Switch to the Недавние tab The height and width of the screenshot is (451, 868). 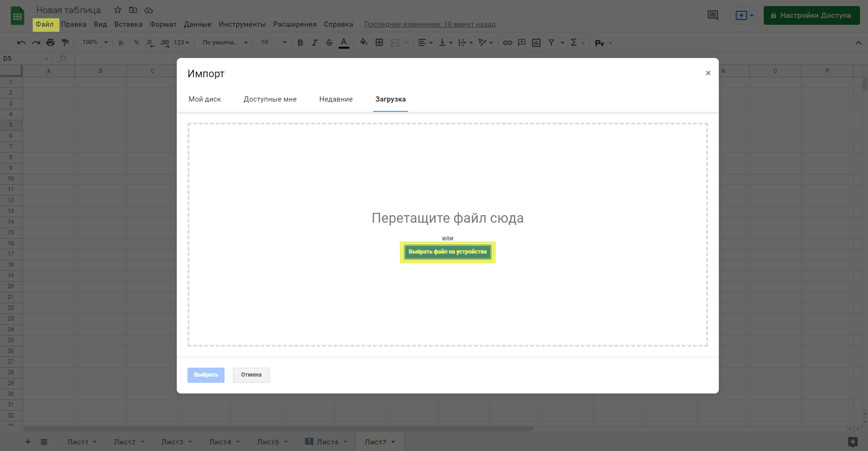(336, 99)
